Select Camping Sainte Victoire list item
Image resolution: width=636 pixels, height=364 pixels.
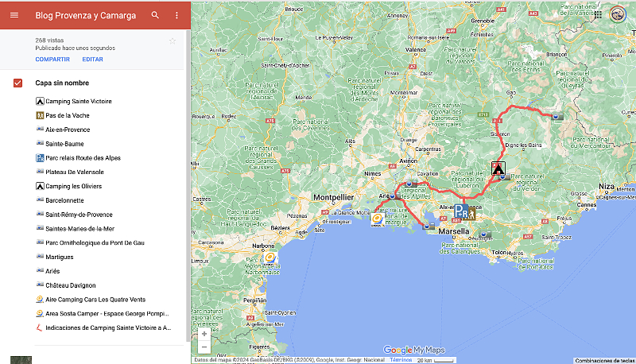pyautogui.click(x=78, y=102)
